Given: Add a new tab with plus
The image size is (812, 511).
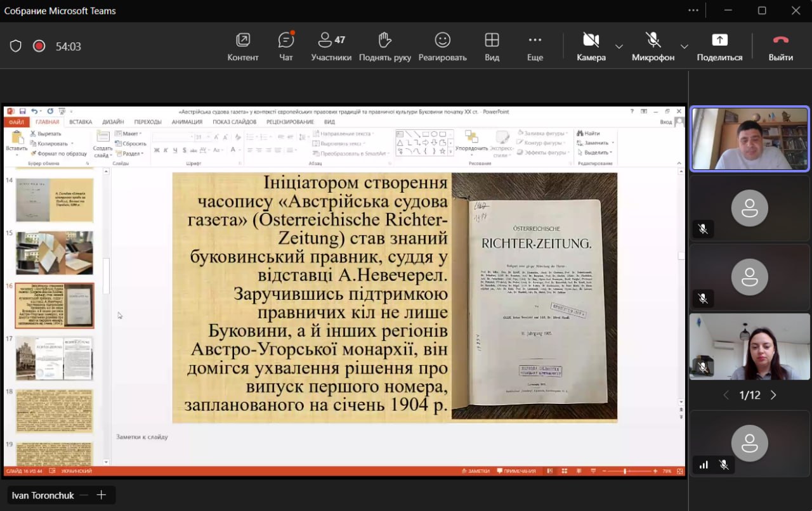Looking at the screenshot, I should [x=101, y=495].
